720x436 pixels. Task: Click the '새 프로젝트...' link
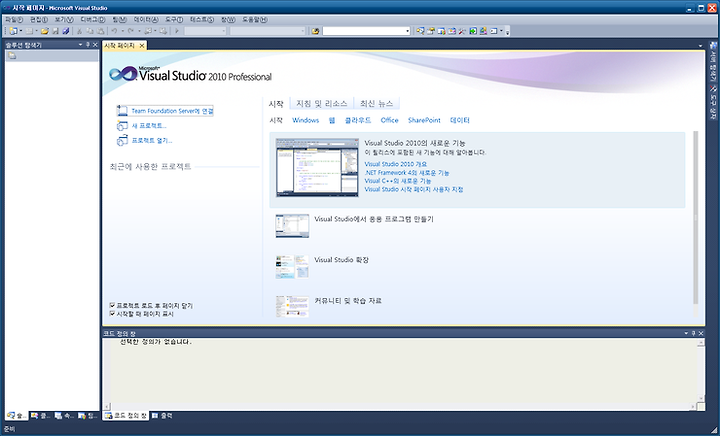click(x=149, y=125)
